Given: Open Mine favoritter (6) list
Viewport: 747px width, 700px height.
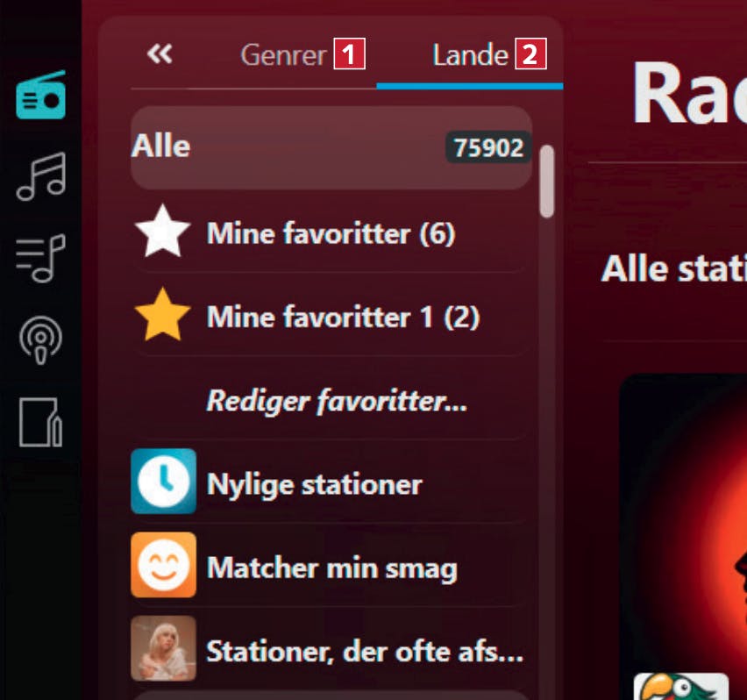Looking at the screenshot, I should (331, 233).
